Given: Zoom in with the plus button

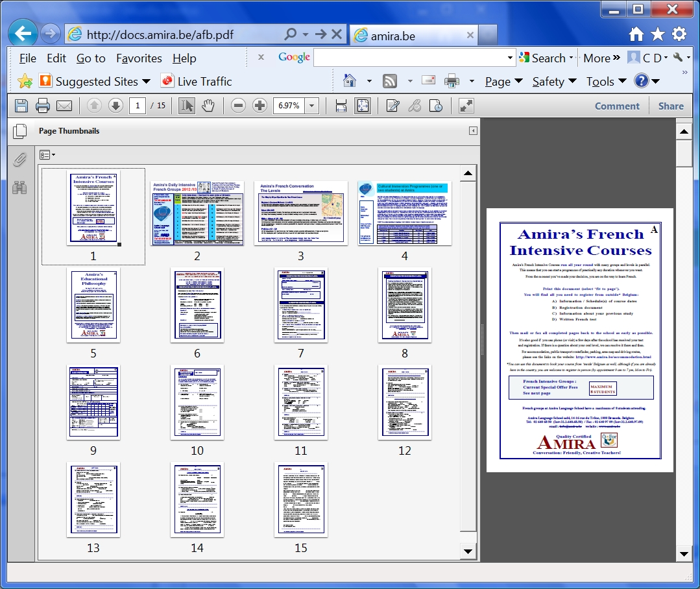Looking at the screenshot, I should click(x=259, y=106).
